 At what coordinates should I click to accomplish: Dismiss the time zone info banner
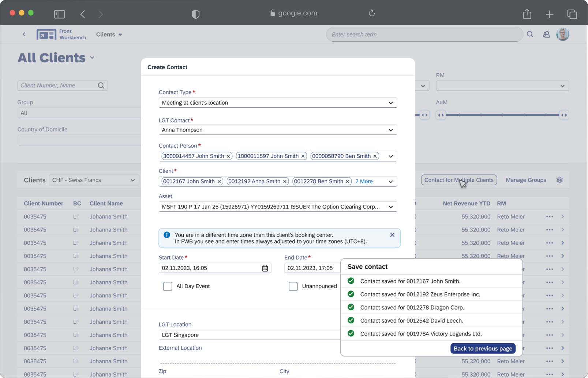pos(392,235)
